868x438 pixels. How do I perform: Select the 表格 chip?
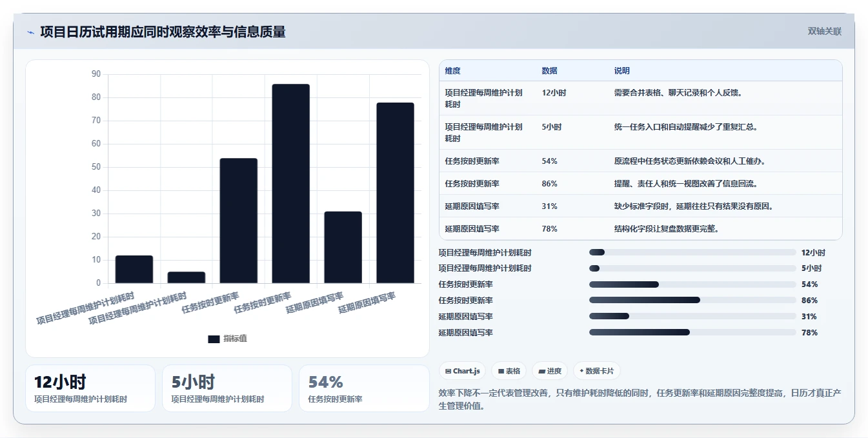(x=509, y=371)
